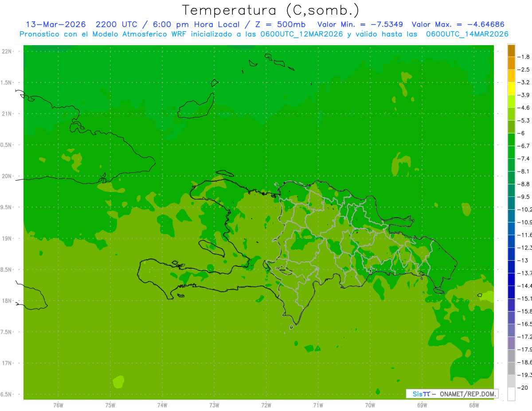Click the '-7.4' colorbar label
This screenshot has width=532, height=411.
[523, 159]
